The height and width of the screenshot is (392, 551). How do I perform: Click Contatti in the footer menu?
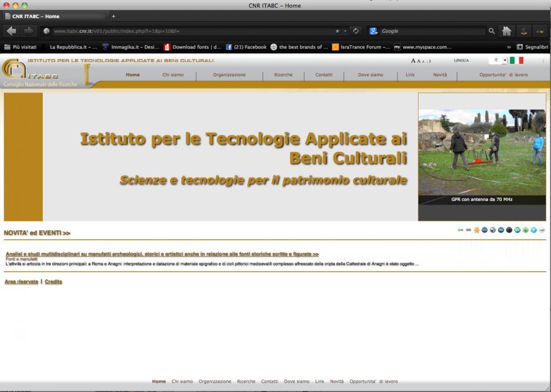tap(270, 381)
